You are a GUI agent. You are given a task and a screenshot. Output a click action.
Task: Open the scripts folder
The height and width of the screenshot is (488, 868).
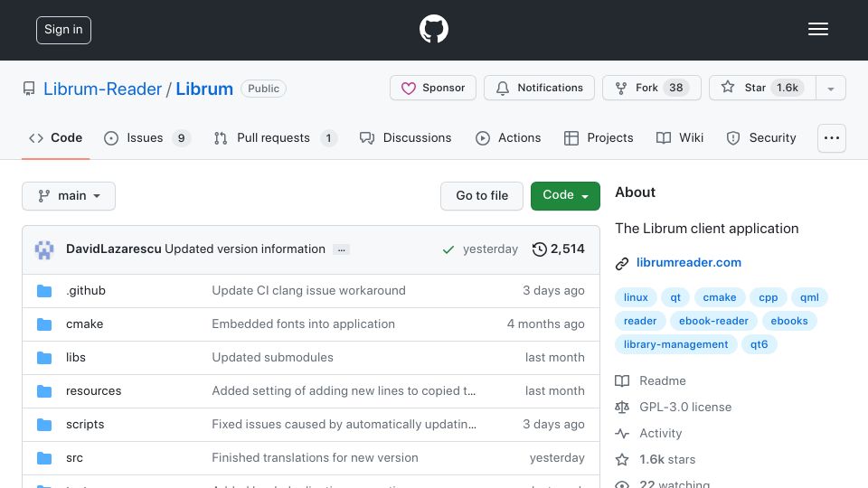tap(85, 425)
